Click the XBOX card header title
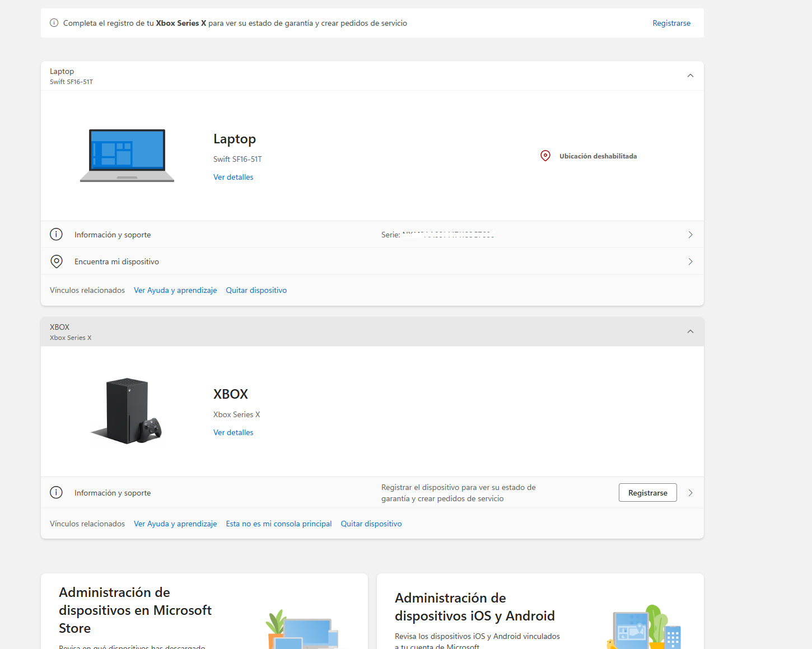Viewport: 812px width, 649px height. click(59, 327)
